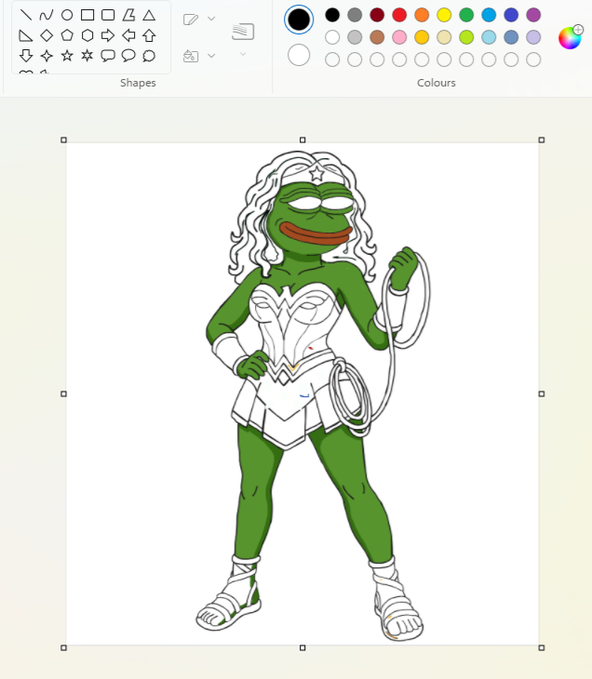Pick the lavender palette swatch

pyautogui.click(x=534, y=37)
